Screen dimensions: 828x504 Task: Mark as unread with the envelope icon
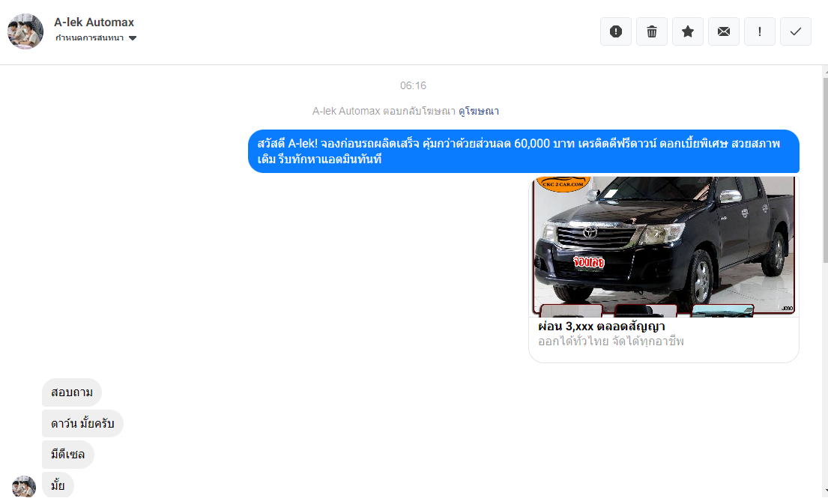coord(723,31)
